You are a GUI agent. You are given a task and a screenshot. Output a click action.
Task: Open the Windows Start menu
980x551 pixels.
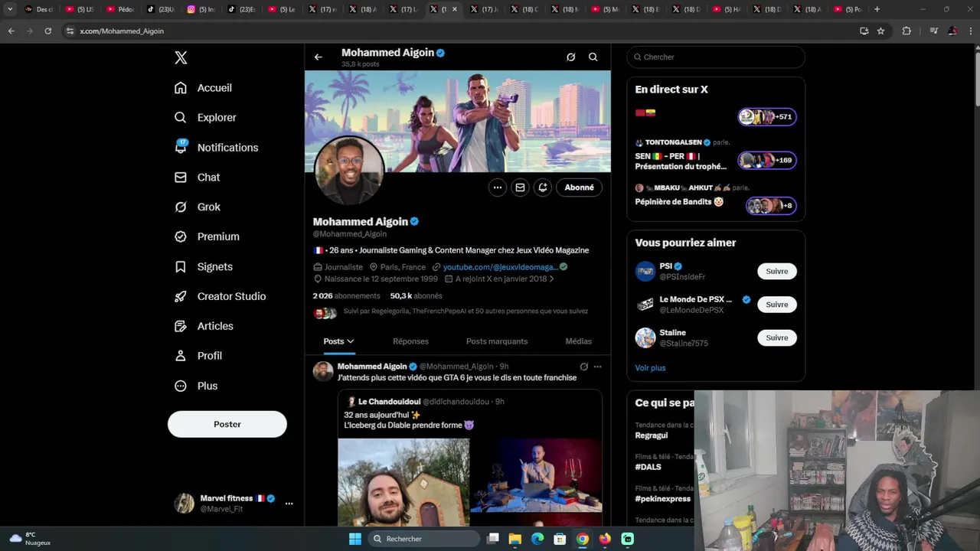coord(355,539)
